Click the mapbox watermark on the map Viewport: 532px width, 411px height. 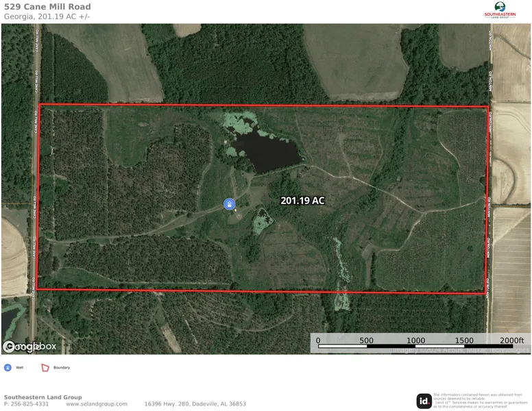coord(40,346)
